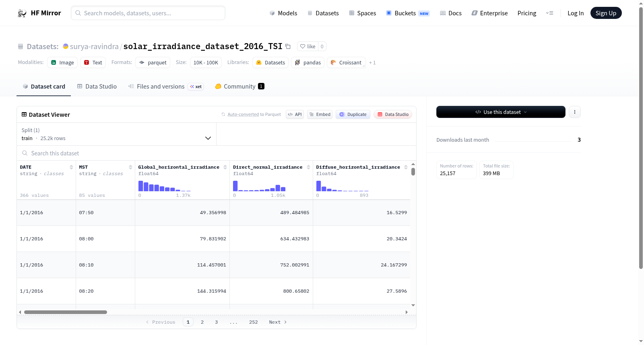Viewport: 644px width, 345px height.
Task: Click the Search this dataset field
Action: click(217, 153)
